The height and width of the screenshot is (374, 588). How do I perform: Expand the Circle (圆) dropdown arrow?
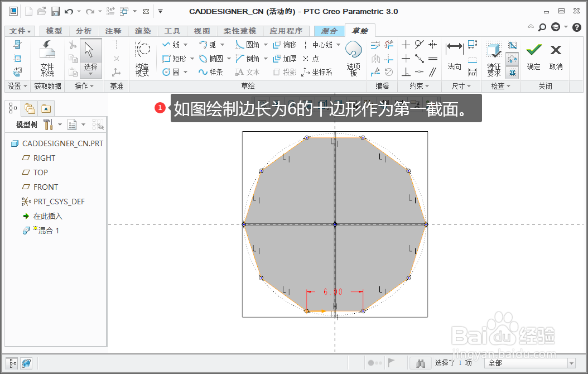click(x=186, y=72)
